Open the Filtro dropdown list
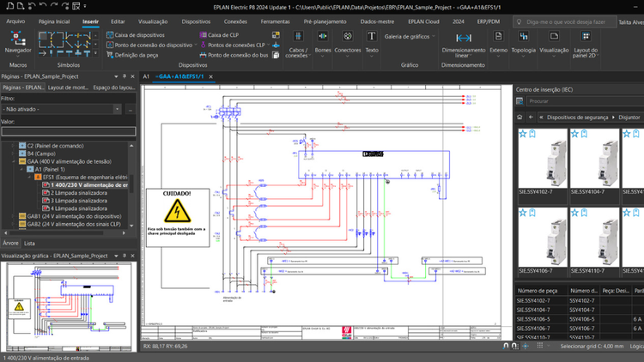644x362 pixels. tap(118, 109)
